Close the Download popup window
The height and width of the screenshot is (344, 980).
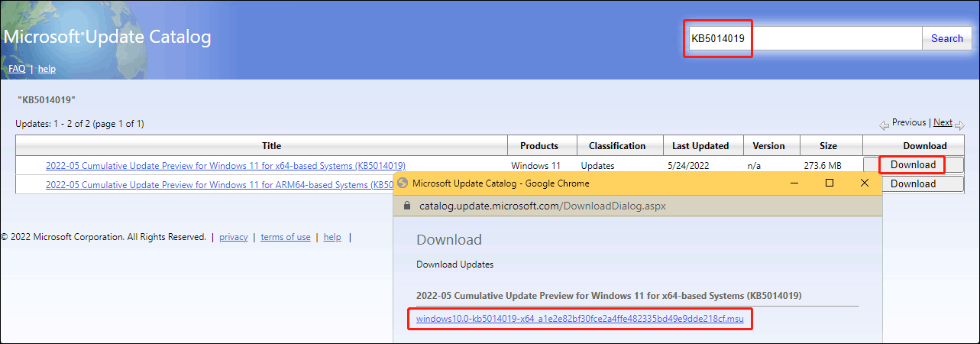865,183
